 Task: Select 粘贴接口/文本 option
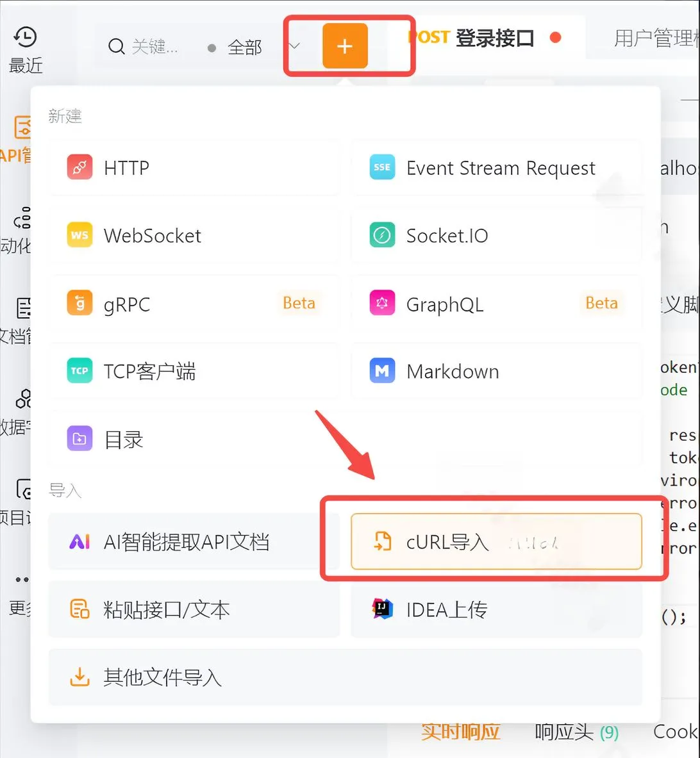(194, 609)
